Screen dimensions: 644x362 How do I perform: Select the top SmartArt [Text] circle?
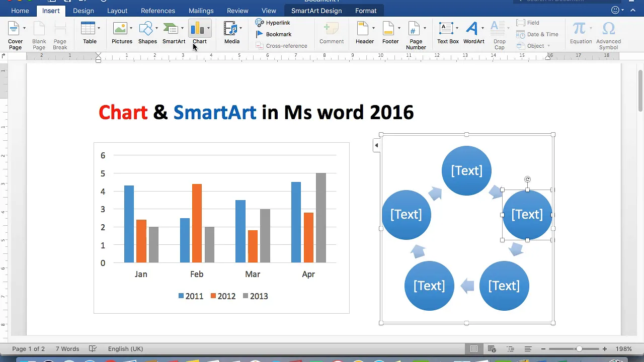click(x=466, y=170)
